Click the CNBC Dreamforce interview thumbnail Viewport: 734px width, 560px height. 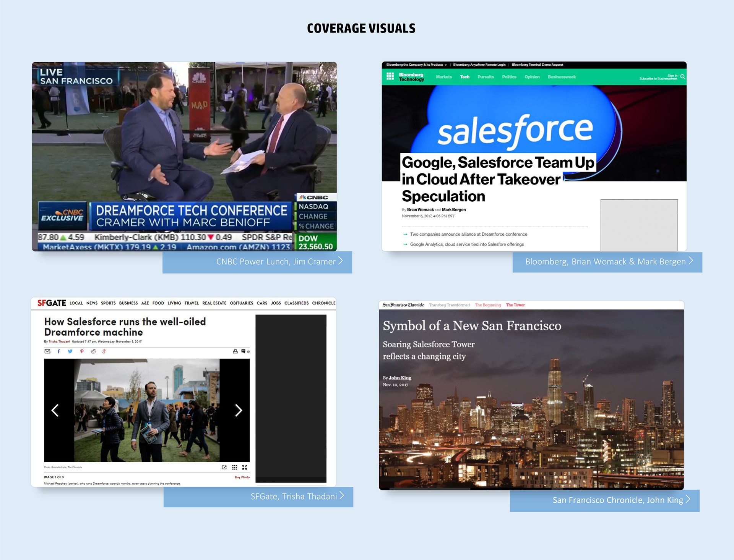184,156
